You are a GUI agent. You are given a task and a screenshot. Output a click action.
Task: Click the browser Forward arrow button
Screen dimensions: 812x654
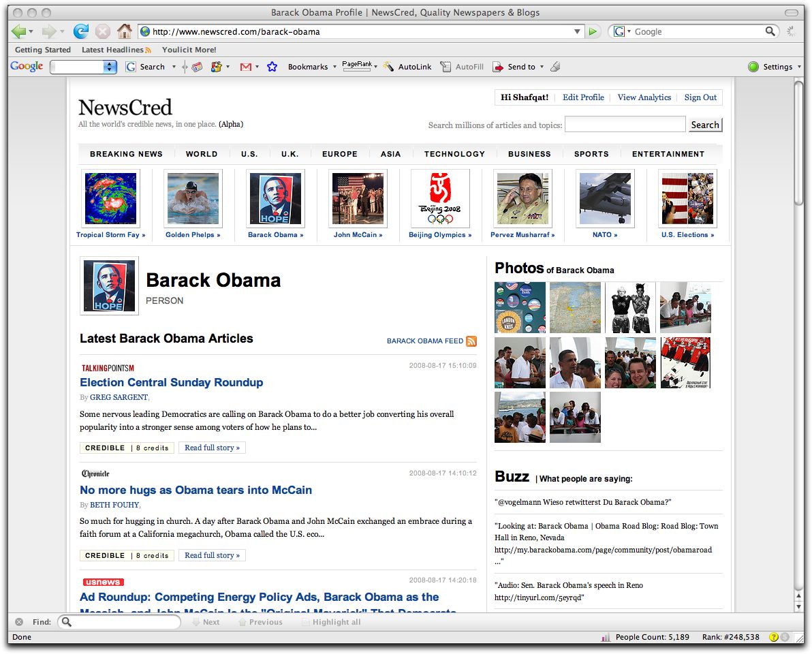click(x=48, y=31)
